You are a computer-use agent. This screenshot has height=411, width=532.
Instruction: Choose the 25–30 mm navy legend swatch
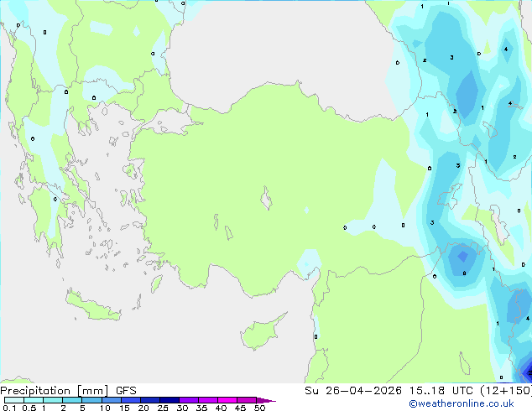(170, 400)
